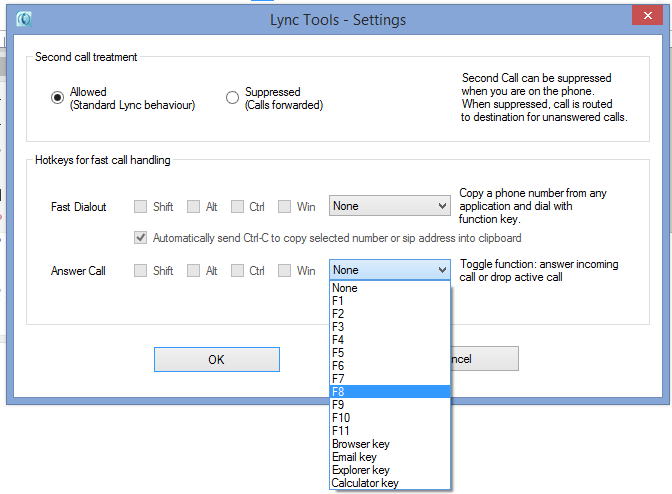Tick the Alt checkbox for Answer Call
This screenshot has width=672, height=494.
tap(193, 270)
